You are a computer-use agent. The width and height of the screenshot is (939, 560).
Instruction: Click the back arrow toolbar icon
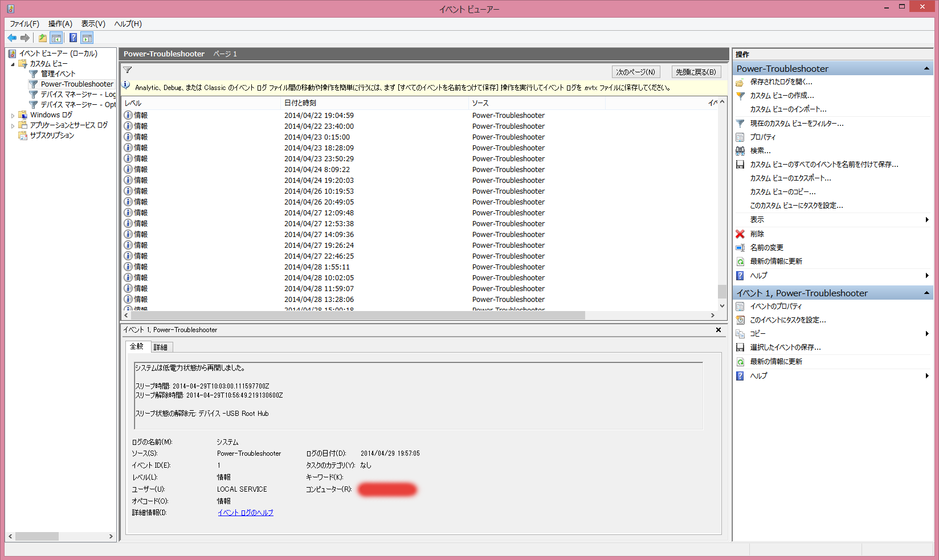(12, 38)
